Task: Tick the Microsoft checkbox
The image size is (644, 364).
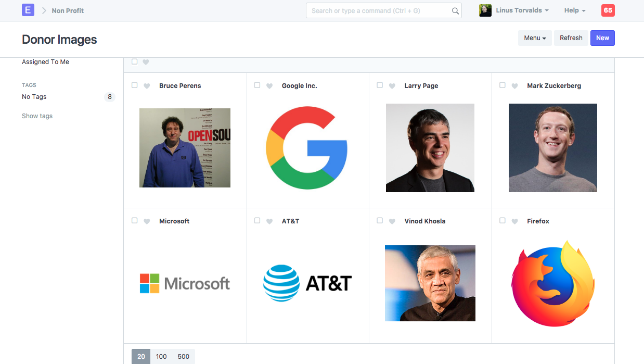Action: point(135,220)
